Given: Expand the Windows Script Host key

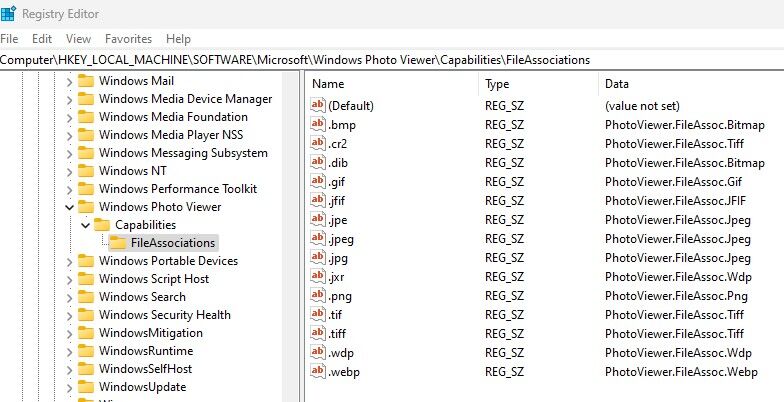Looking at the screenshot, I should 69,280.
